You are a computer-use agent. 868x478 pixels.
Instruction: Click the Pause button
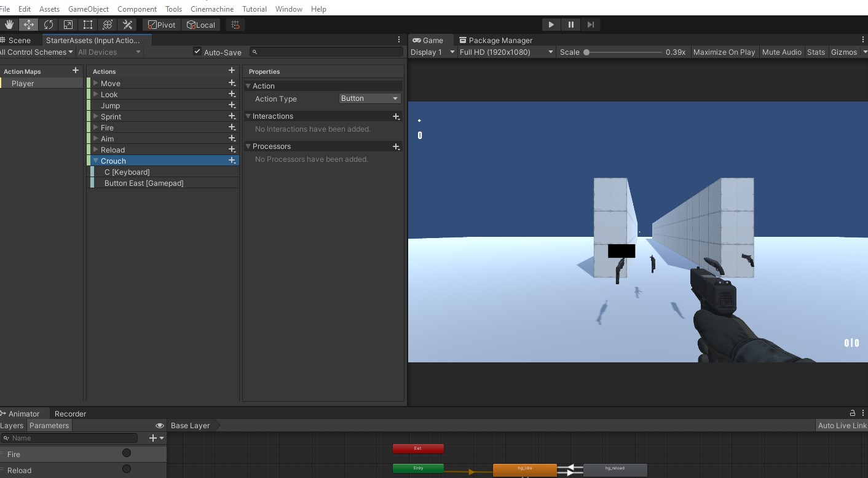[x=570, y=25]
